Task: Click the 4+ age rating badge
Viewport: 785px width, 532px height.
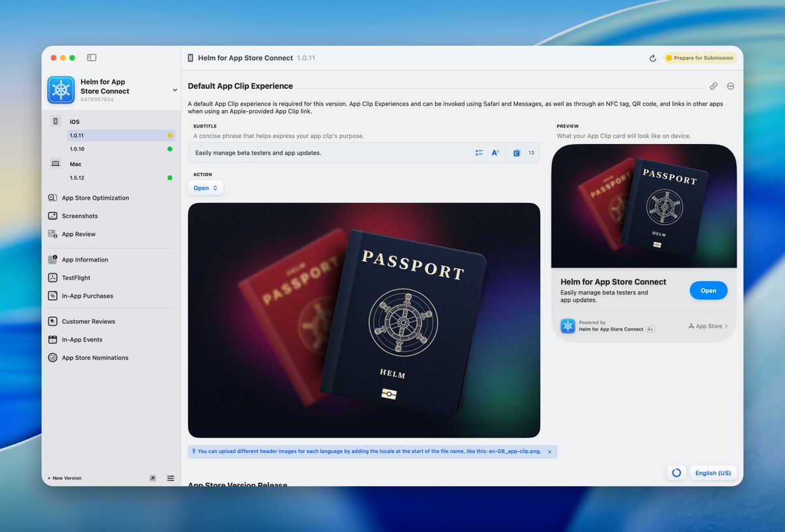Action: [x=650, y=329]
